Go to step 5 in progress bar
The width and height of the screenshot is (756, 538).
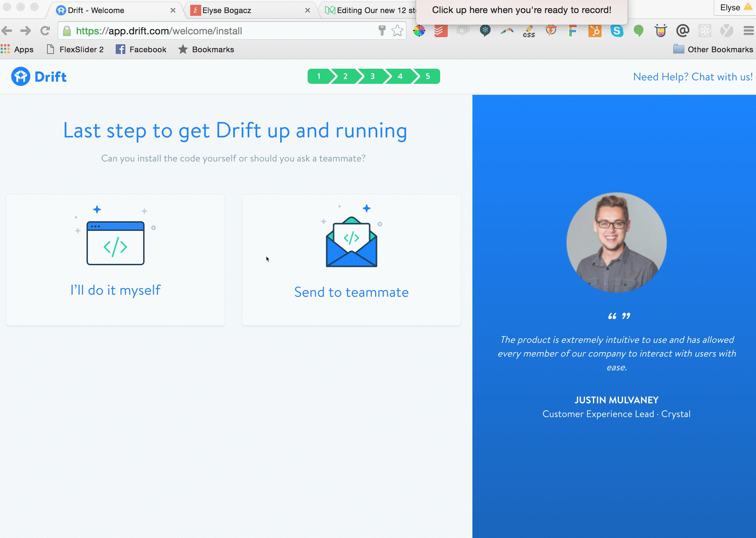427,76
